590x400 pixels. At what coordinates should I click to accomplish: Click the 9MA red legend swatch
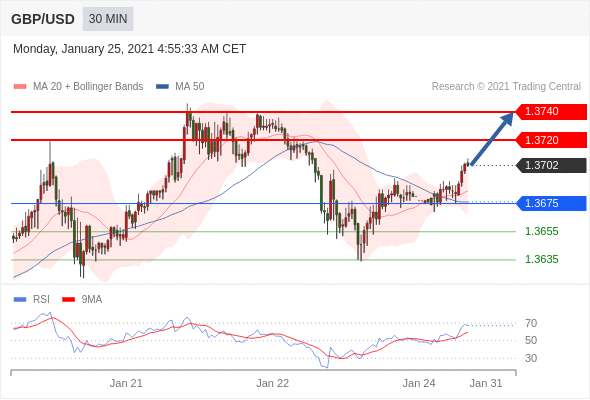click(68, 300)
